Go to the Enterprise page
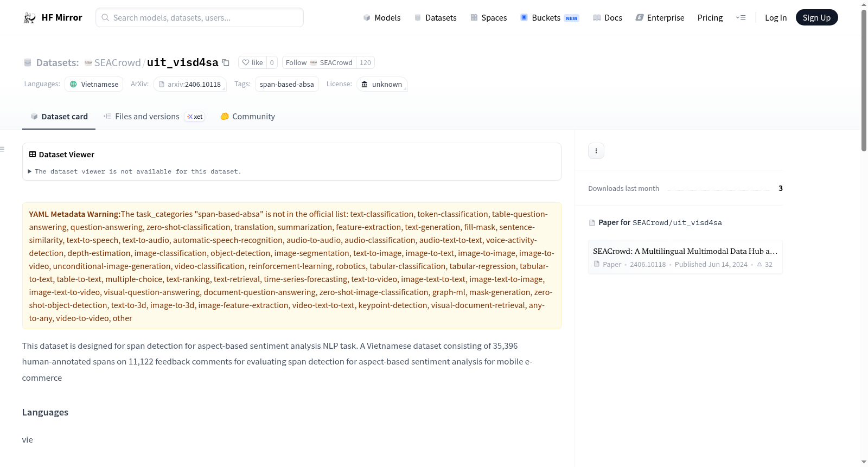This screenshot has width=868, height=467. (660, 18)
